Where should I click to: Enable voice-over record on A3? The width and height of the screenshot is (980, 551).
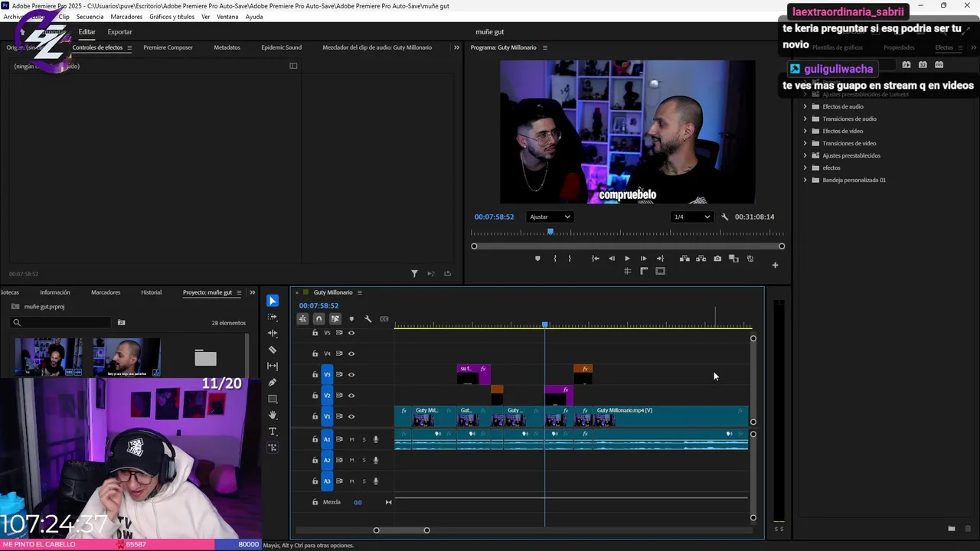click(375, 481)
